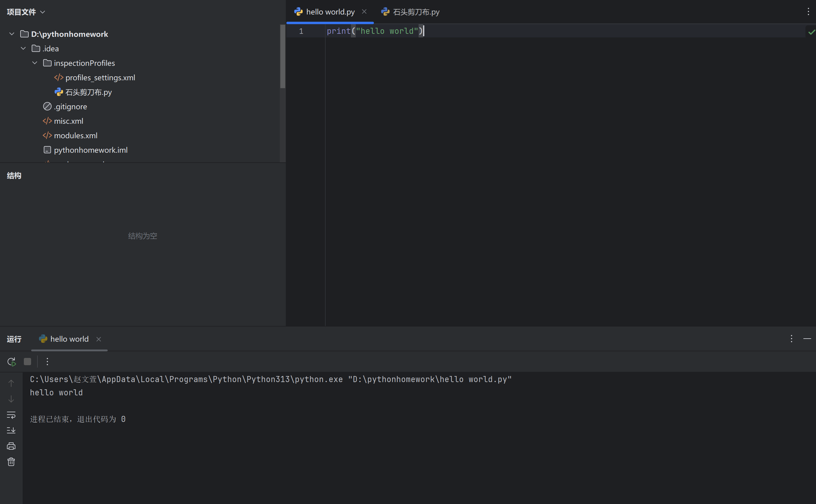This screenshot has height=504, width=816.
Task: Toggle soft-wrap in run console
Action: click(x=11, y=415)
